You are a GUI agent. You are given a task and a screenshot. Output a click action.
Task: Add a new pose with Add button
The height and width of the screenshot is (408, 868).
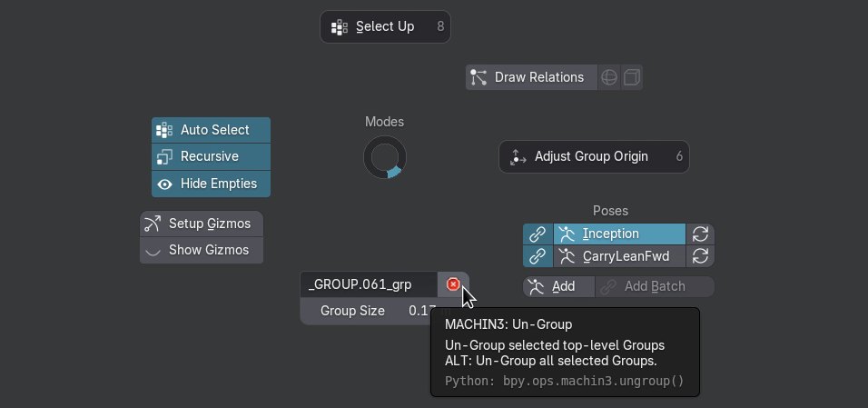[559, 286]
